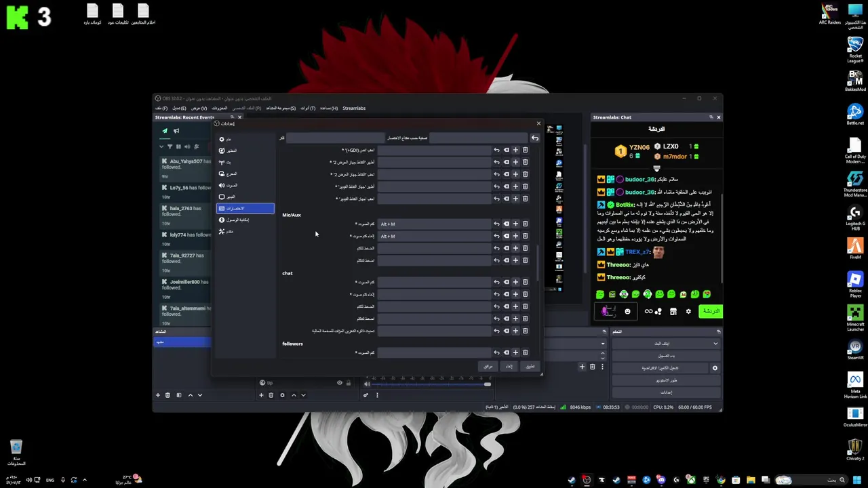This screenshot has width=868, height=488.
Task: Open General settings gear in sidebar
Action: point(245,139)
